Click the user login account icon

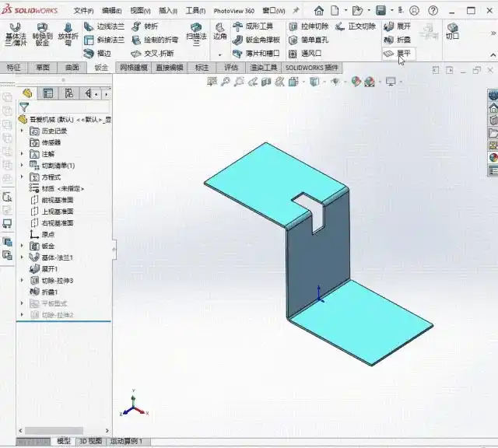coord(414,11)
